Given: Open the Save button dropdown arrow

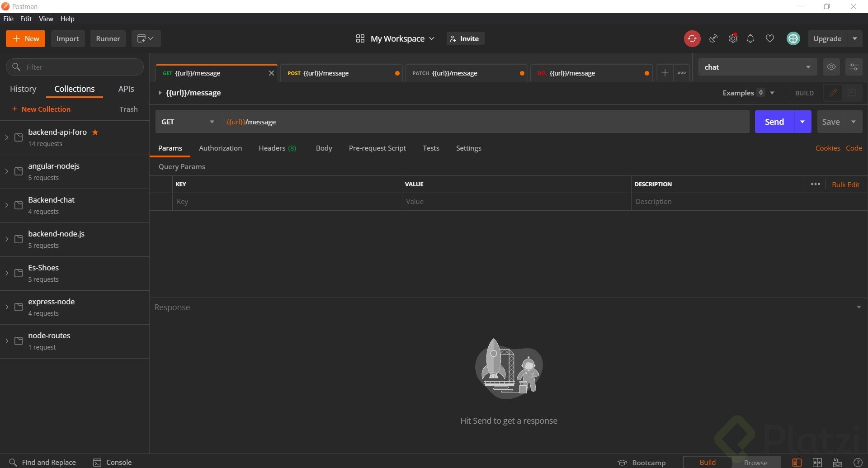Looking at the screenshot, I should (x=854, y=122).
